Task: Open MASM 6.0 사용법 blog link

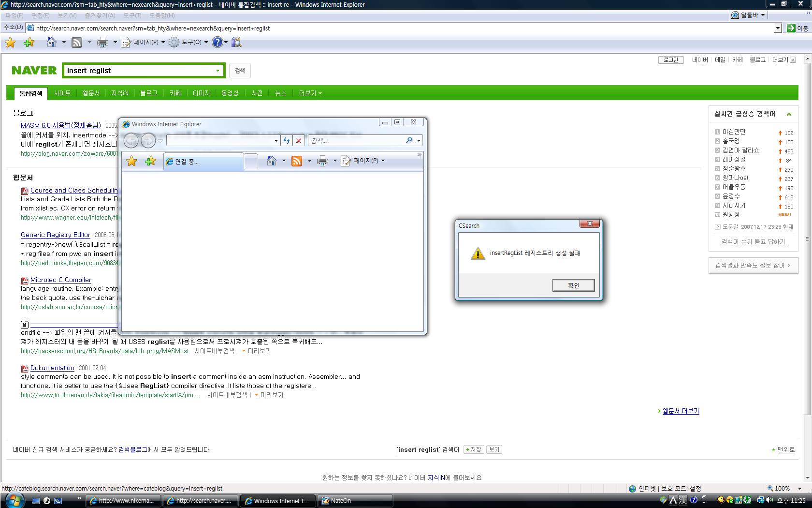Action: click(x=61, y=125)
